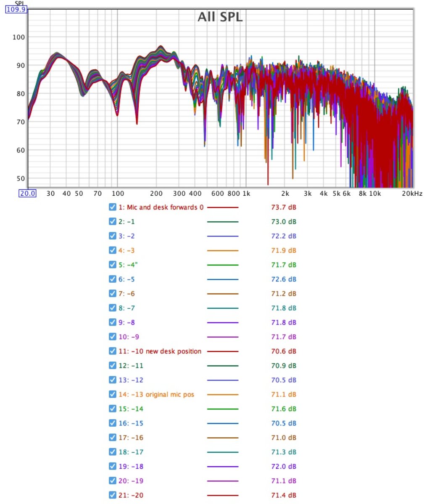
Task: Hide trace 11 -10 new desk position
Action: click(x=112, y=351)
